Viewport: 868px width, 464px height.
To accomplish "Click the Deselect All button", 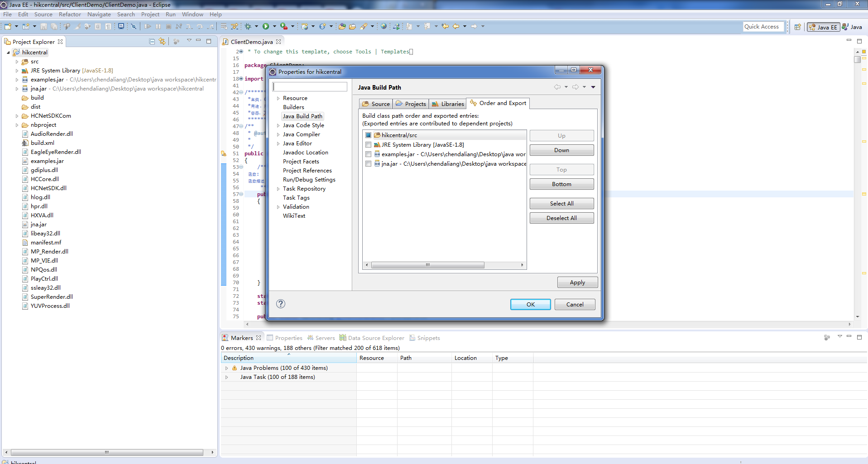I will [561, 218].
